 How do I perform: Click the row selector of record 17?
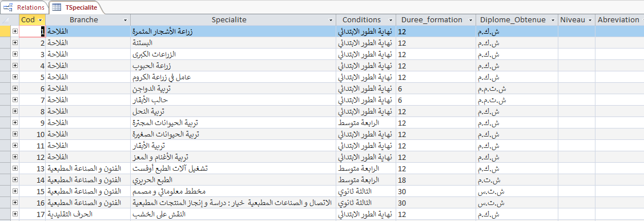[x=5, y=214]
